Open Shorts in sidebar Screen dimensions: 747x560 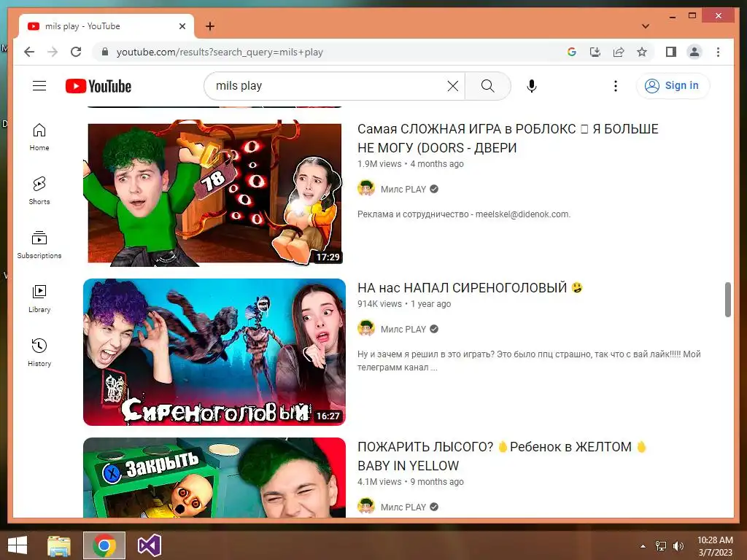(x=39, y=191)
